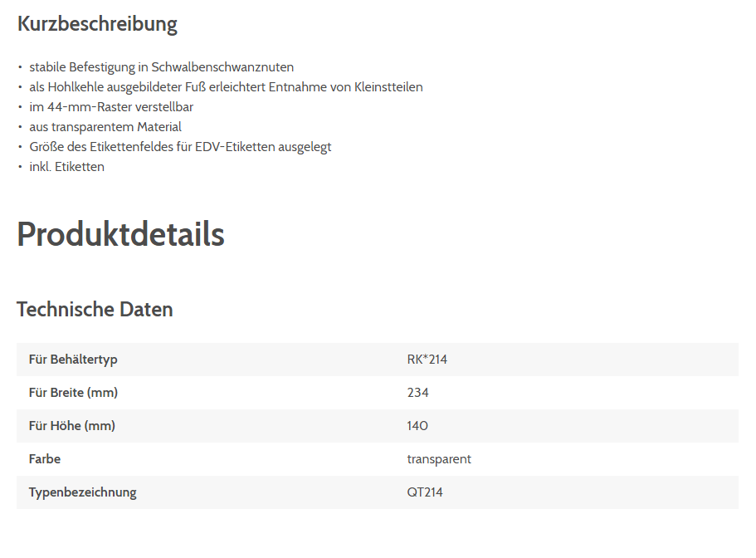Click the Typenbezeichnung row label
The image size is (756, 558).
tap(83, 492)
